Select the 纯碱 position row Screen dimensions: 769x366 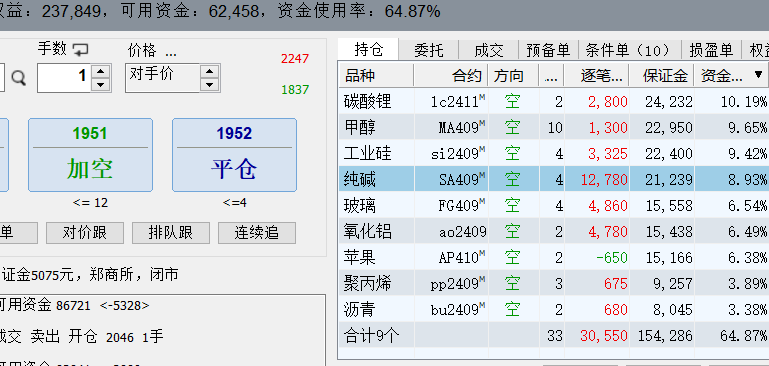[554, 179]
